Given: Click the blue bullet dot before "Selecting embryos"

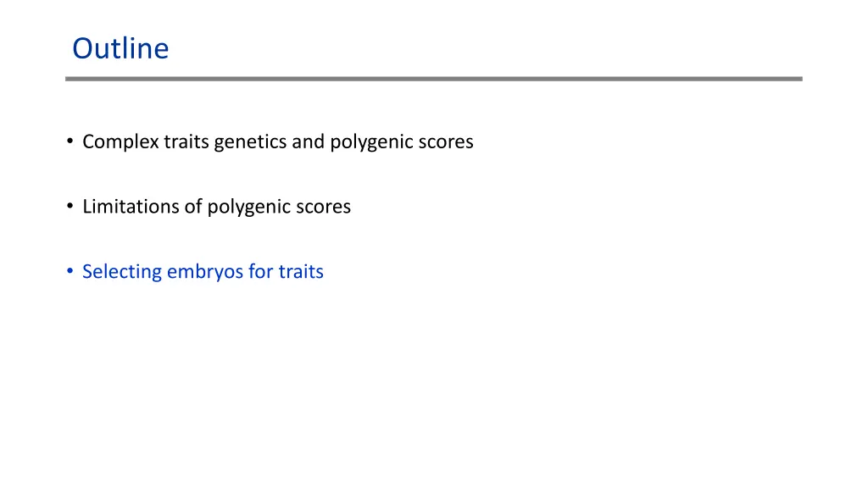Looking at the screenshot, I should 70,272.
